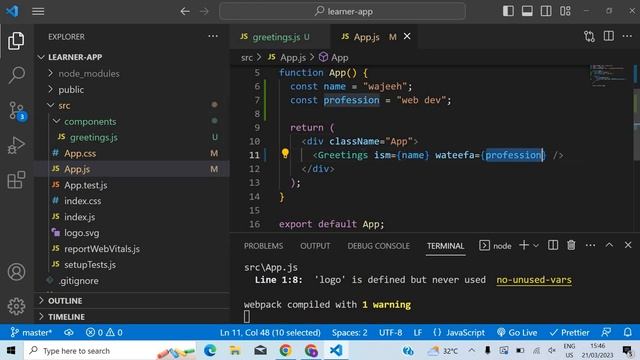Follow the no-unused-vars link in terminal
The width and height of the screenshot is (640, 360).
pyautogui.click(x=534, y=280)
